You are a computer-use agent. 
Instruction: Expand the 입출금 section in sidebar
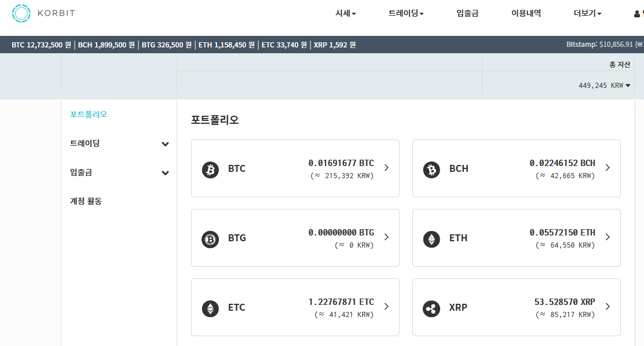click(x=165, y=173)
